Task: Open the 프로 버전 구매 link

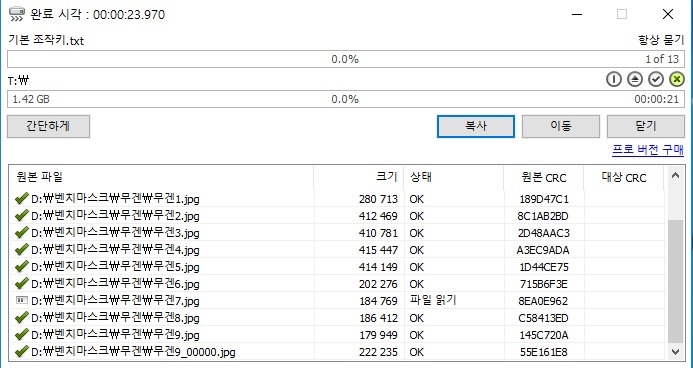Action: (x=648, y=150)
